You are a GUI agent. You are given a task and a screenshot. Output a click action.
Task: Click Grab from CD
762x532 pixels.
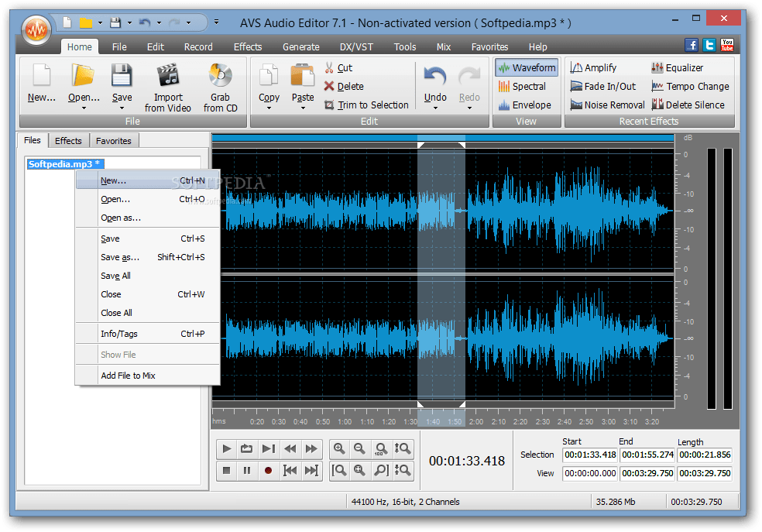[x=220, y=88]
